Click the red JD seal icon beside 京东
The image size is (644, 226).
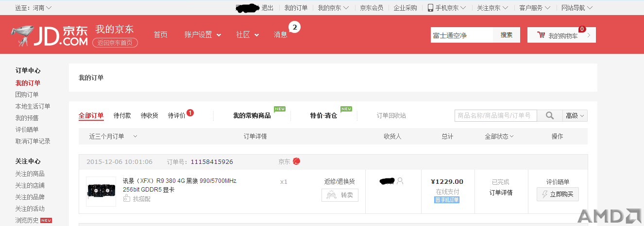296,161
